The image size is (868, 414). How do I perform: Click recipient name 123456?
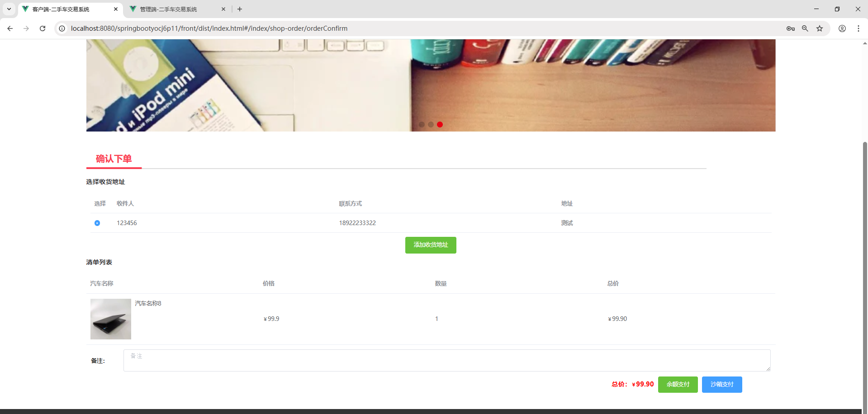click(x=127, y=223)
